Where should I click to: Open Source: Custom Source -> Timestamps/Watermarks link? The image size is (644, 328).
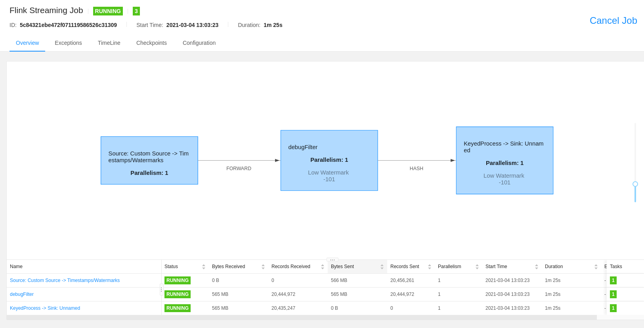(x=65, y=280)
